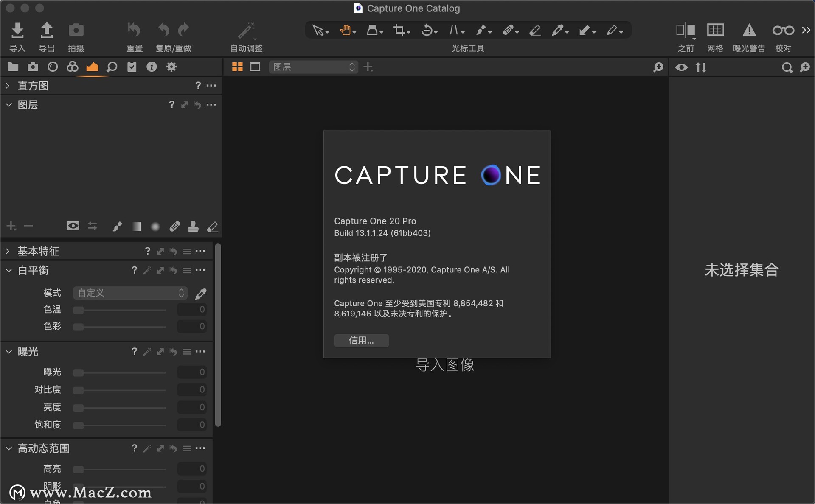Click the left panel vertical scrollbar
Image resolution: width=815 pixels, height=504 pixels.
point(218,335)
